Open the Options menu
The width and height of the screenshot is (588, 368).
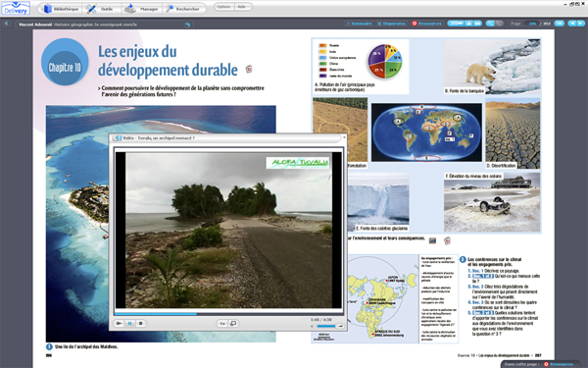click(223, 7)
